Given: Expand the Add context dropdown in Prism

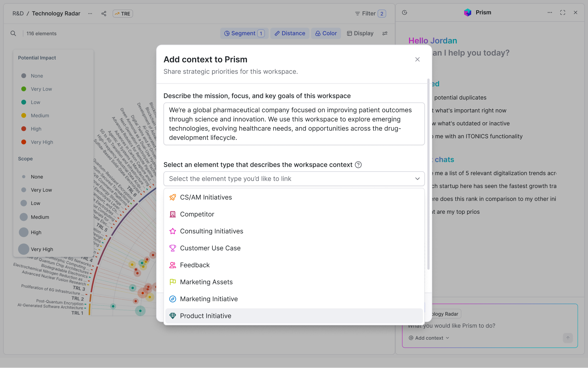Looking at the screenshot, I should coord(429,338).
